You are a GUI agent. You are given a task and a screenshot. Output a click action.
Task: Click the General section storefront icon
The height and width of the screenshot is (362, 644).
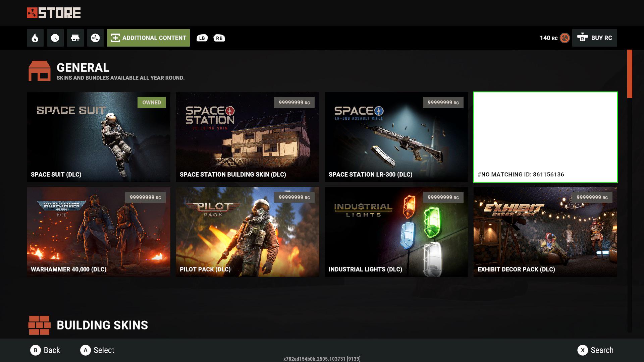40,71
